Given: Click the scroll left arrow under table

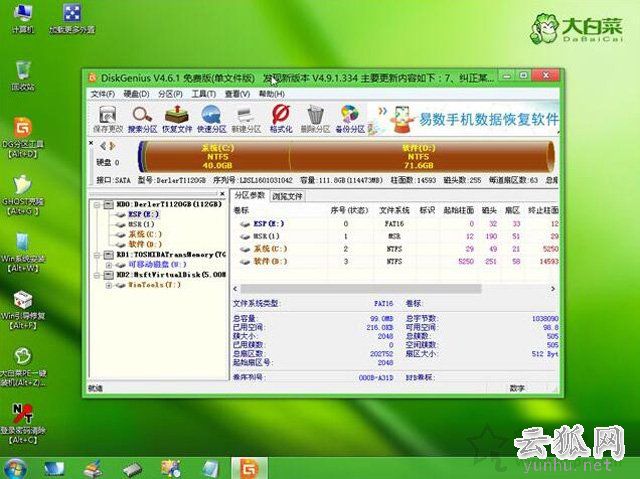Looking at the screenshot, I should click(x=236, y=289).
